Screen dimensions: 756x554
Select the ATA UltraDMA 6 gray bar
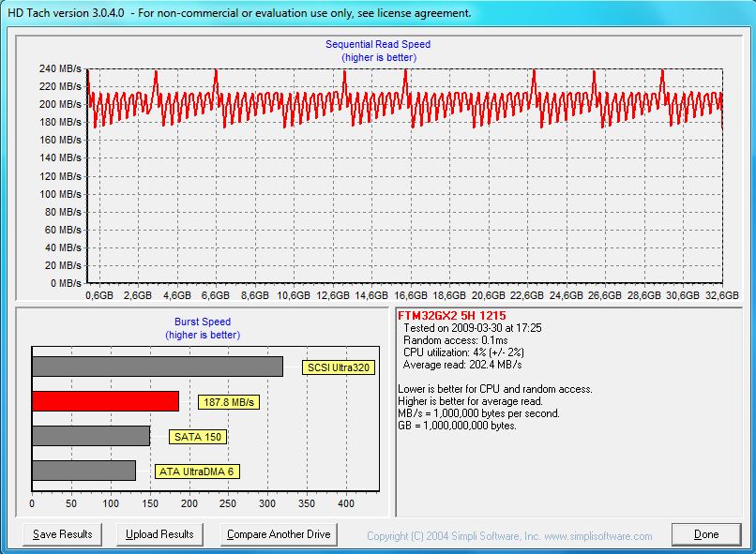[83, 471]
